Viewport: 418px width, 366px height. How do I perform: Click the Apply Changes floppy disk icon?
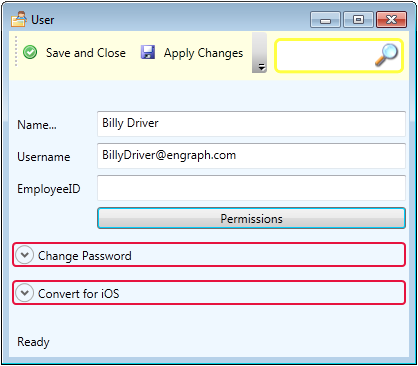148,53
